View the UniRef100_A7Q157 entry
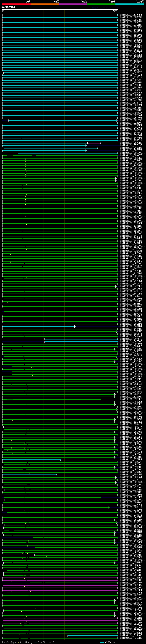Viewport: 146px width, 644px height. click(x=131, y=58)
